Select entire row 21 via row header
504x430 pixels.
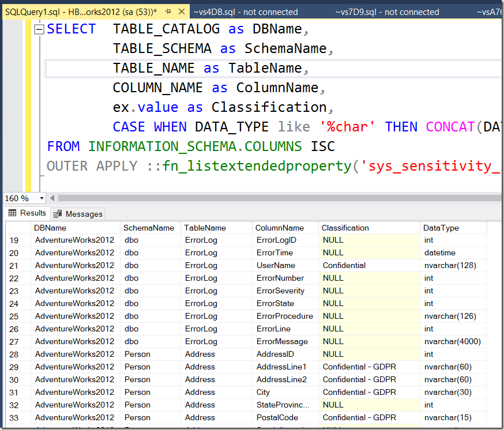coord(14,266)
